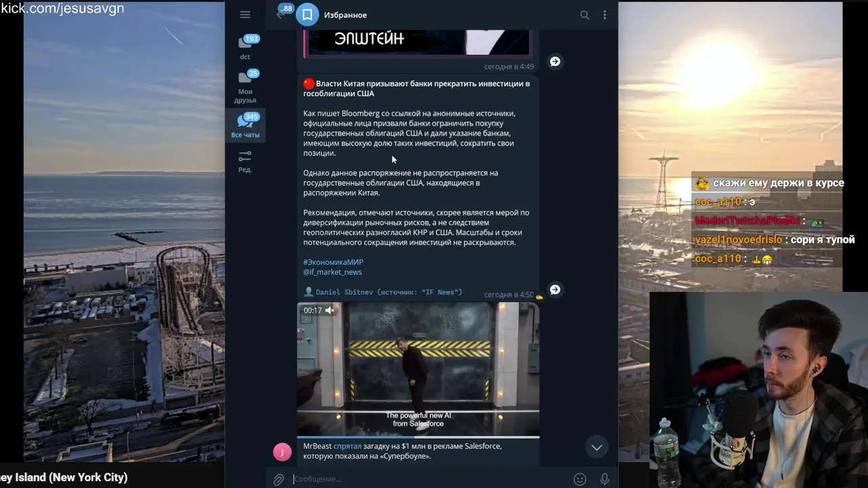Click the ЭПШТЕЙН image at top

tap(418, 42)
